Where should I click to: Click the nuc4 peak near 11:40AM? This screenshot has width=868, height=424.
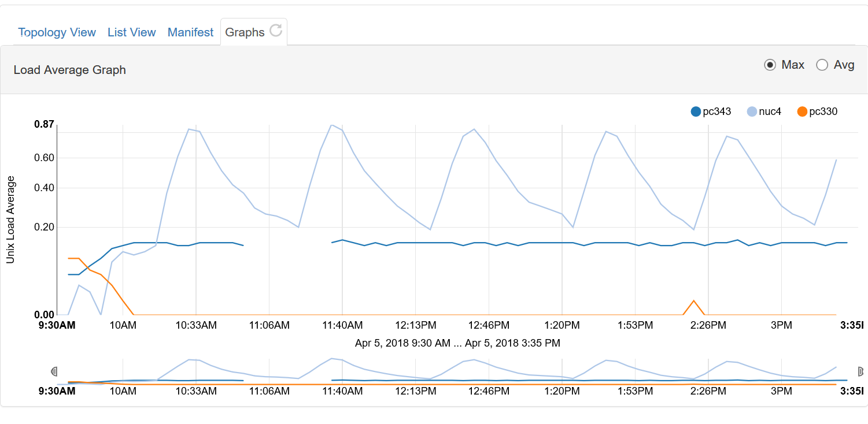pos(331,125)
